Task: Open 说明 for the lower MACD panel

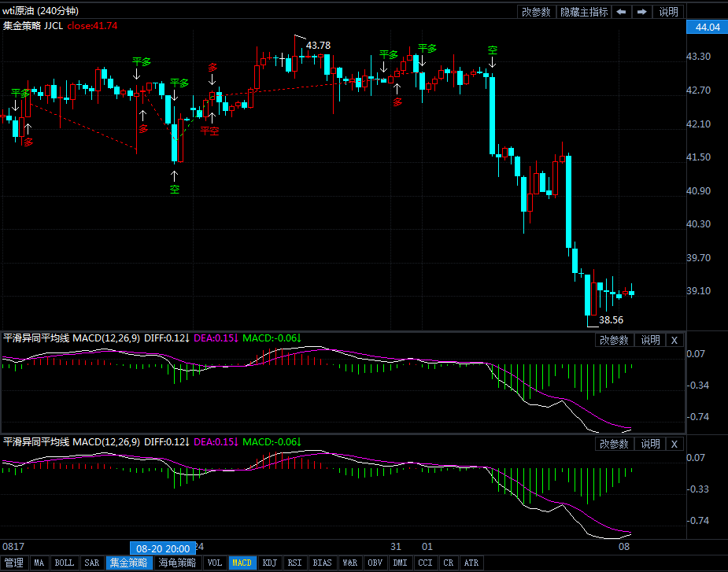Action: tap(650, 444)
